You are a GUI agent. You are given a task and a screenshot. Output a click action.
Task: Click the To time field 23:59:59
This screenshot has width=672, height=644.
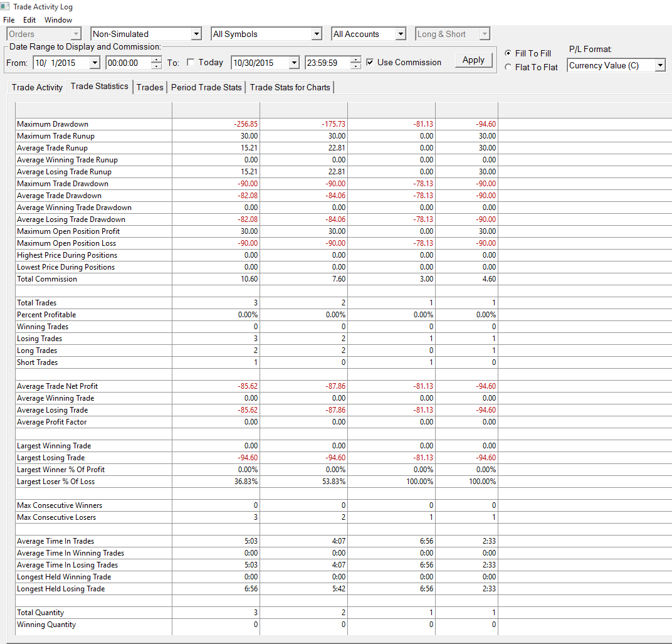327,63
